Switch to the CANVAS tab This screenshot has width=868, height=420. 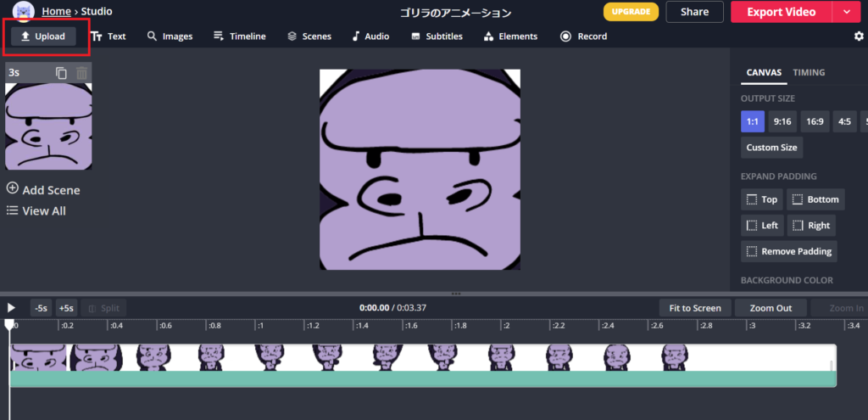[764, 72]
